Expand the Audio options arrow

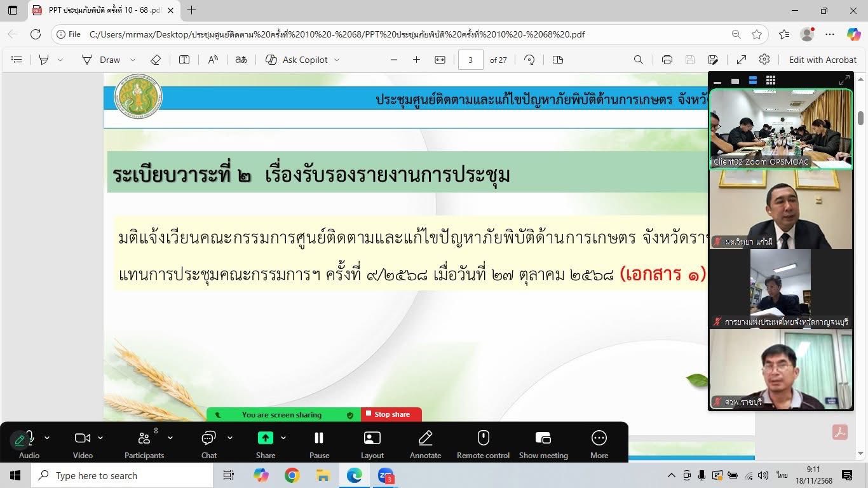[47, 438]
